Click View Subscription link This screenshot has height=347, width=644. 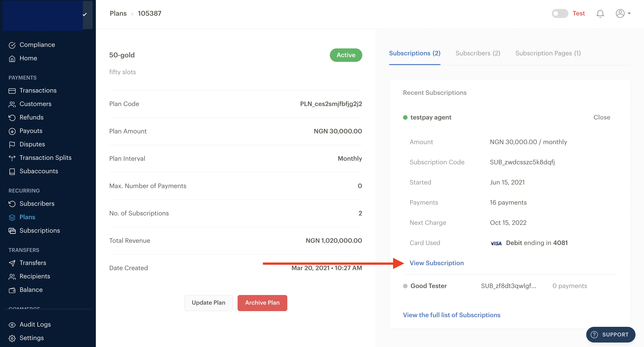click(436, 262)
